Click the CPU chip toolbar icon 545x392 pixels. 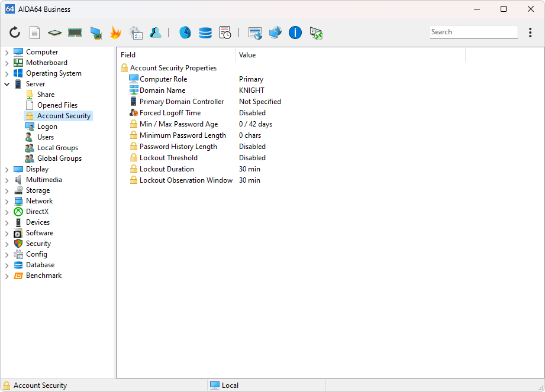54,33
